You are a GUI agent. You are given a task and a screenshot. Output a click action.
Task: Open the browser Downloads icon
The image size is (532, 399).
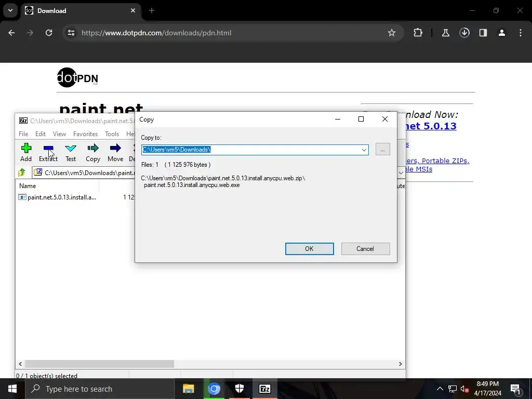tap(464, 33)
